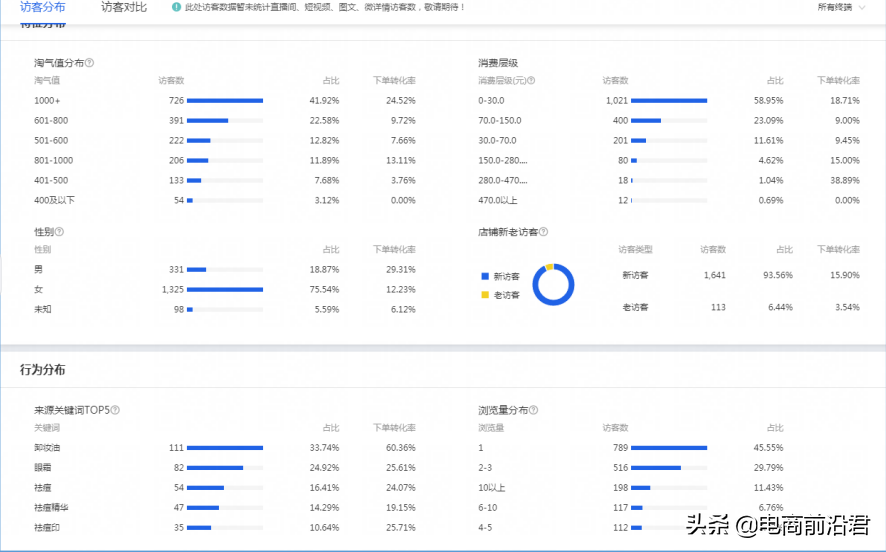Switch to the 访客分布 tab
Screen dimensions: 886x552
[42, 7]
